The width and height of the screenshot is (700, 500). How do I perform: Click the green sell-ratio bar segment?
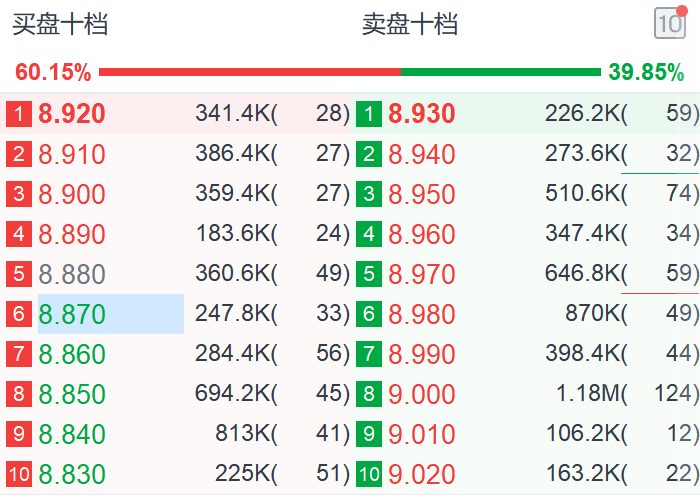(500, 72)
